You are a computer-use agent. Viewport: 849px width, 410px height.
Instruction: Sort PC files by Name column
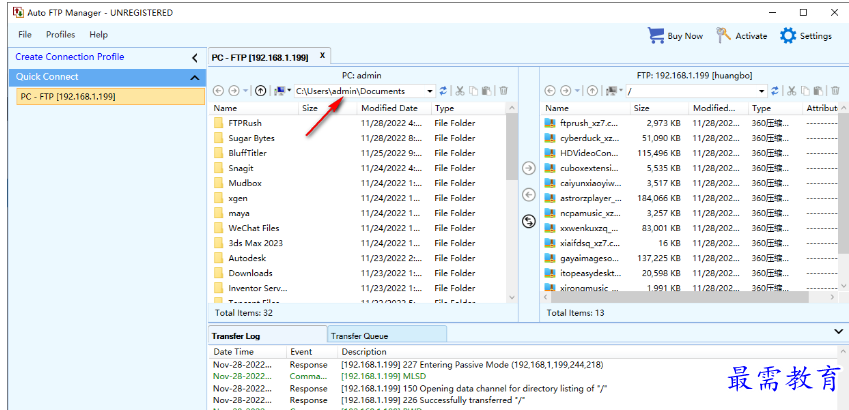pyautogui.click(x=254, y=108)
